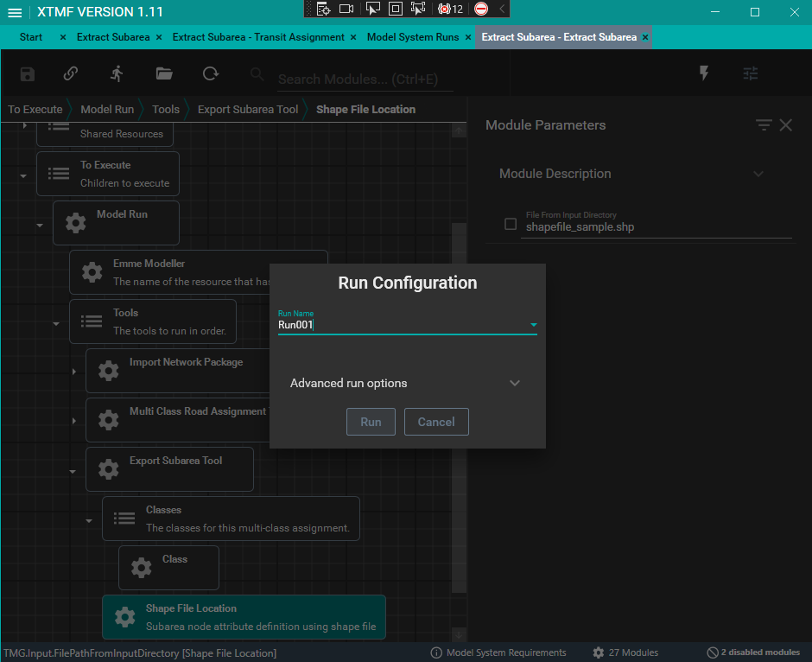This screenshot has width=812, height=662.
Task: Click the Search Modules input field
Action: click(x=365, y=80)
